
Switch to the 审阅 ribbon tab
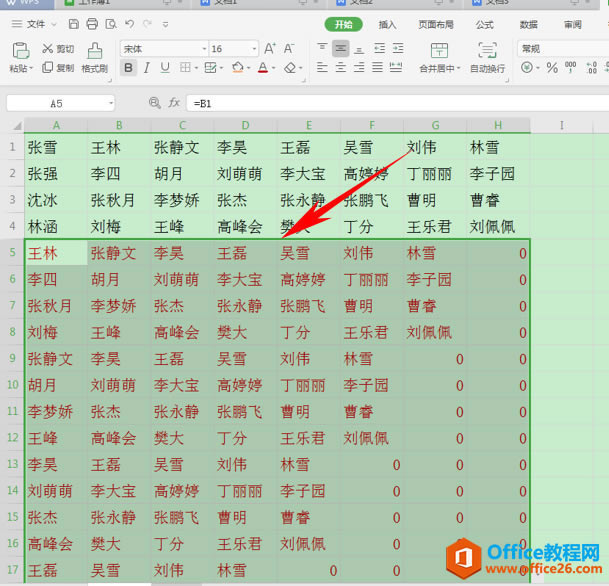(x=573, y=24)
